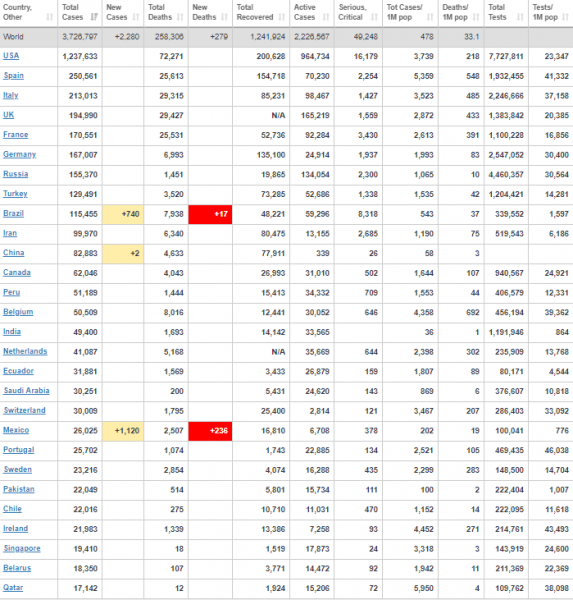Open the Qatar country link
Screen dimensions: 573x600
tap(13, 587)
